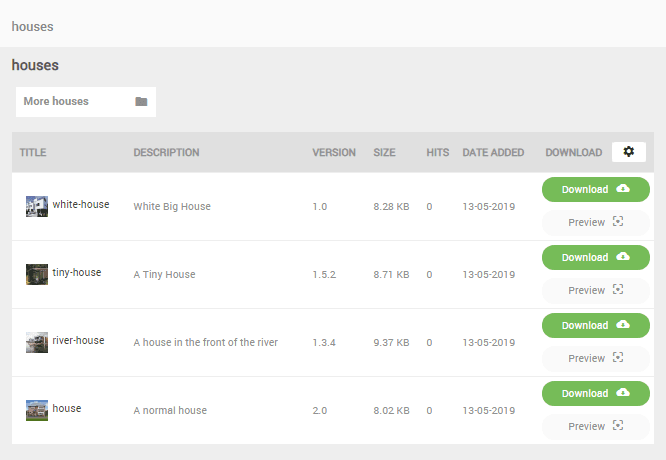The height and width of the screenshot is (460, 666).
Task: Open the white-house title link
Action: pyautogui.click(x=81, y=205)
